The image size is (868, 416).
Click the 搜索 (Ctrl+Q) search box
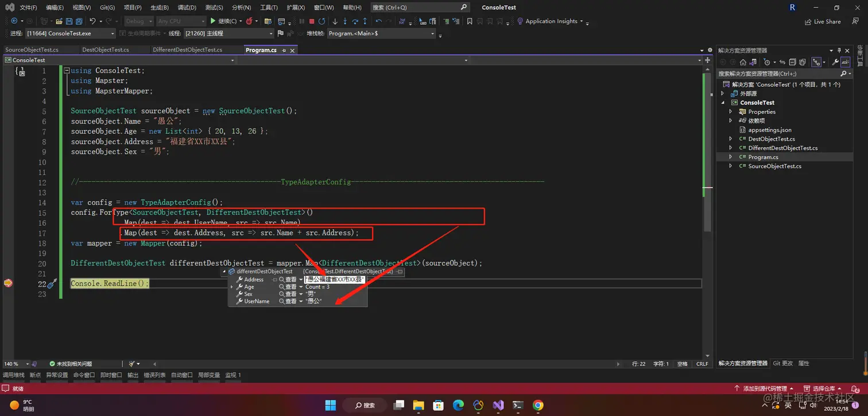click(420, 7)
